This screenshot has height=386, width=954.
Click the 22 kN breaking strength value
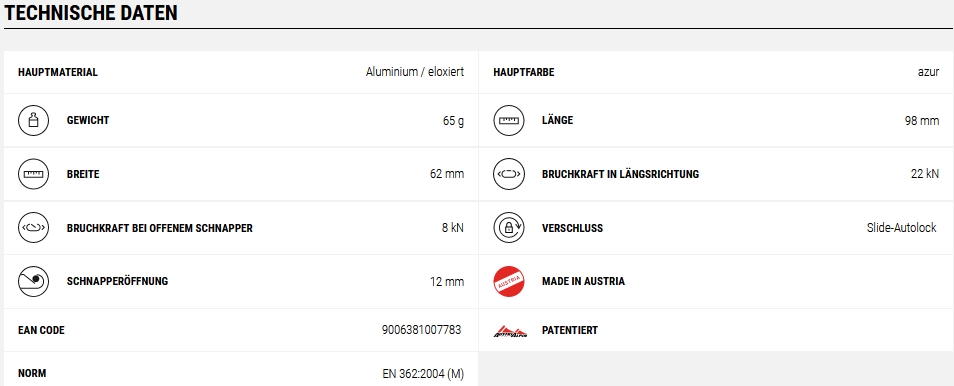click(x=925, y=174)
